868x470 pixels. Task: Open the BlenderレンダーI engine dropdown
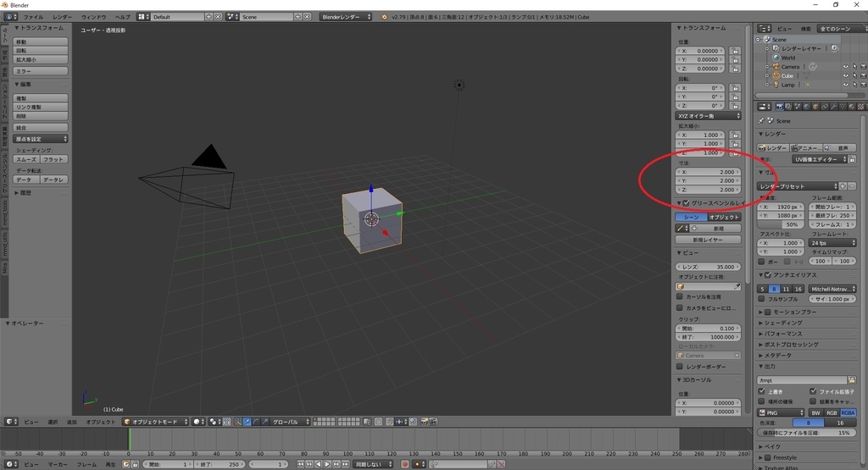tap(346, 17)
